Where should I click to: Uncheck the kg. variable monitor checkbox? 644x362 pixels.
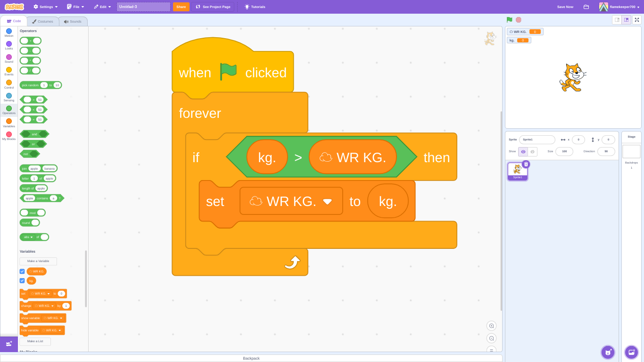(22, 280)
